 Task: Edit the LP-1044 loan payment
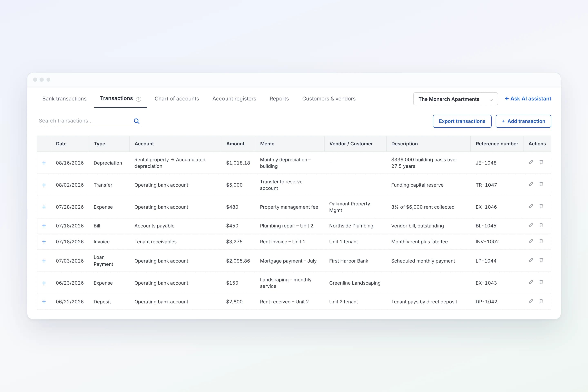click(531, 260)
